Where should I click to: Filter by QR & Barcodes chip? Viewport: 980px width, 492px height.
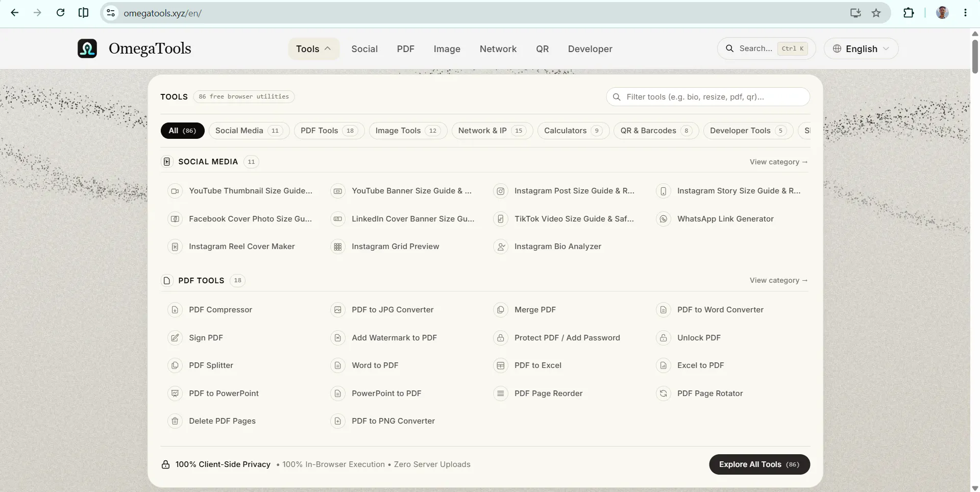pos(656,131)
